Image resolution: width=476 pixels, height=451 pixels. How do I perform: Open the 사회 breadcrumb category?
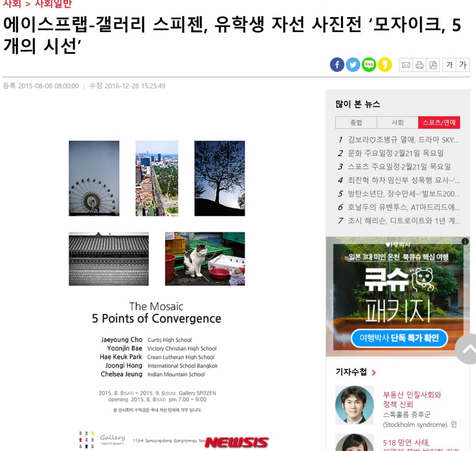click(x=12, y=3)
